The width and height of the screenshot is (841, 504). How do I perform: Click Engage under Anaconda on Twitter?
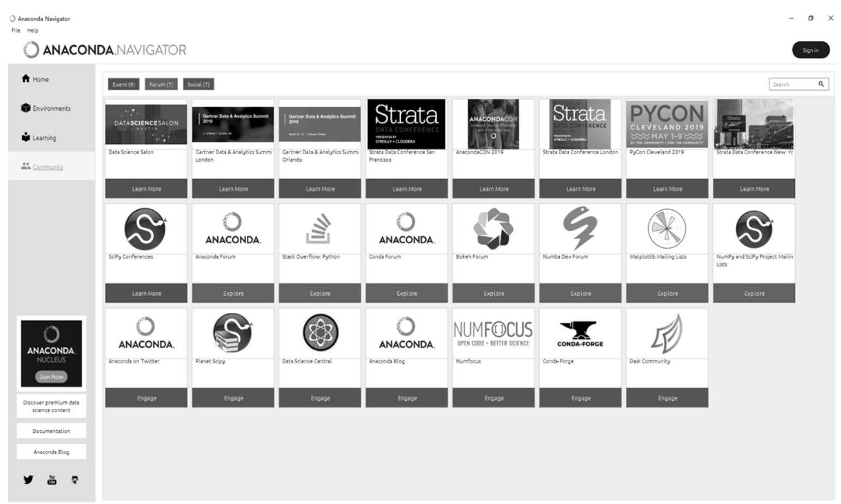(146, 398)
